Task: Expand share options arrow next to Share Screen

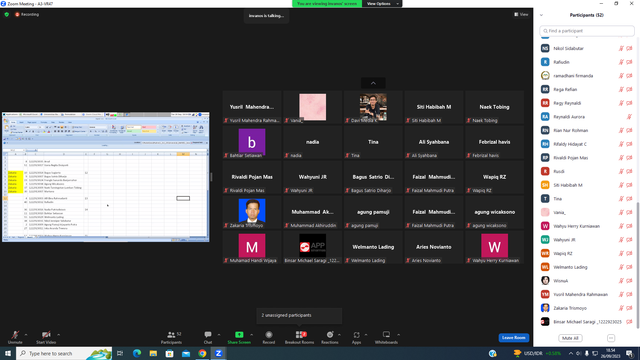Action: tap(251, 335)
